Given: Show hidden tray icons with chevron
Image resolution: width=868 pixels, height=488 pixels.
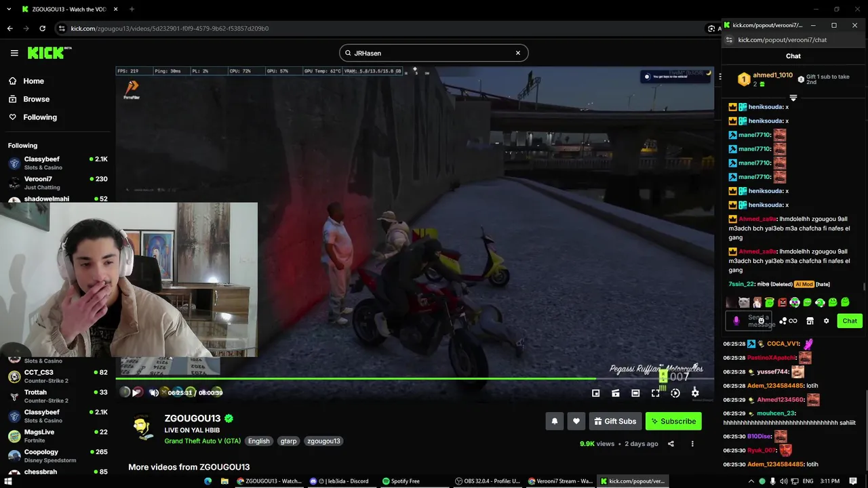Looking at the screenshot, I should (x=751, y=481).
